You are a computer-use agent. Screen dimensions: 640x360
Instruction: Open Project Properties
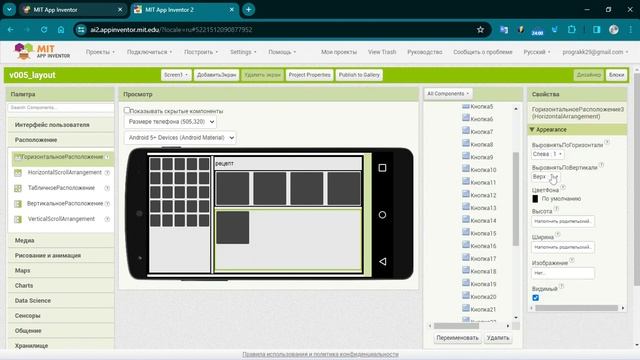pyautogui.click(x=309, y=75)
